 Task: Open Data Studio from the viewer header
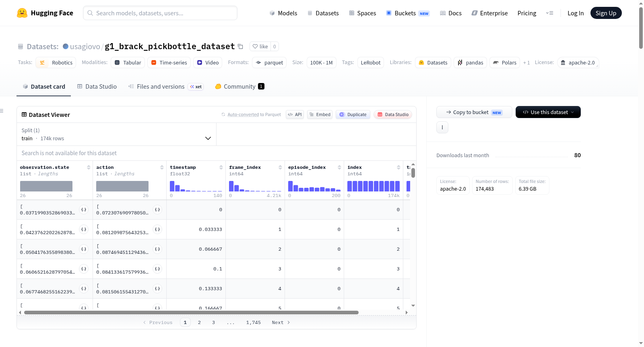tap(393, 114)
